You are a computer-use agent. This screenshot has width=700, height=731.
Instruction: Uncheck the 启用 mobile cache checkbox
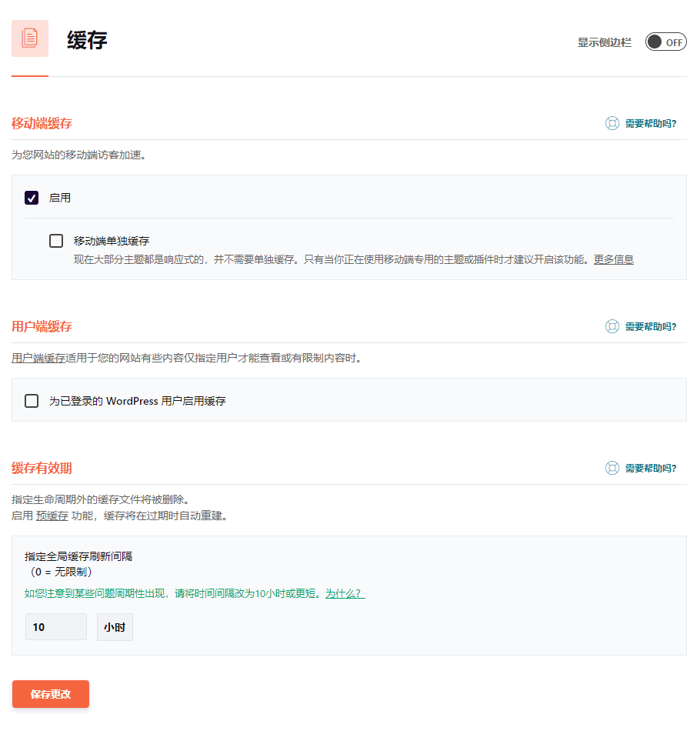point(32,198)
